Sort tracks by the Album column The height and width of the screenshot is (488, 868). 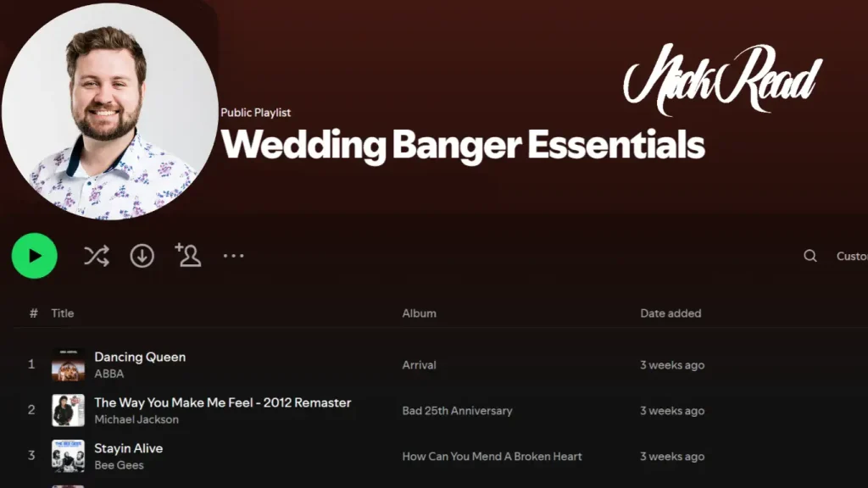(419, 313)
